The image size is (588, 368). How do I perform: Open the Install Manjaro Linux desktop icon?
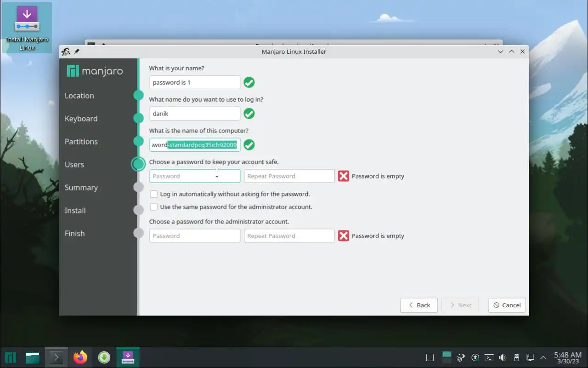tap(27, 28)
